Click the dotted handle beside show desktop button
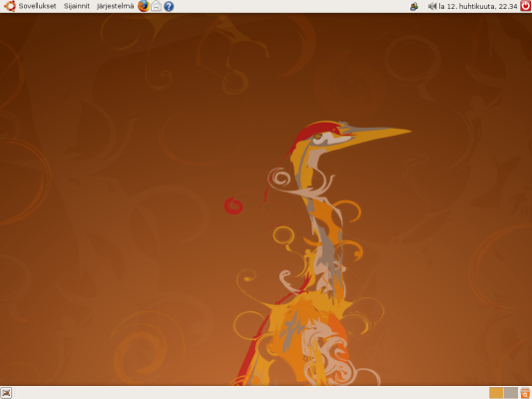The width and height of the screenshot is (532, 399). pyautogui.click(x=15, y=393)
